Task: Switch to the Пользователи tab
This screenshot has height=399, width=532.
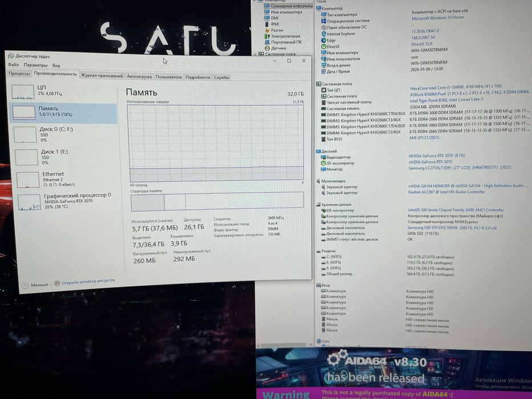Action: pos(169,77)
